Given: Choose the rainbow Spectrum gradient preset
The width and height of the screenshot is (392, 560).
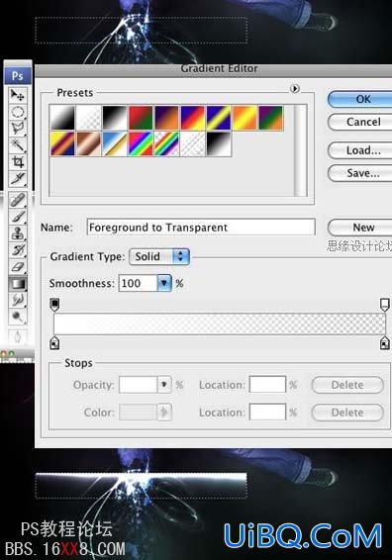Looking at the screenshot, I should (x=141, y=143).
